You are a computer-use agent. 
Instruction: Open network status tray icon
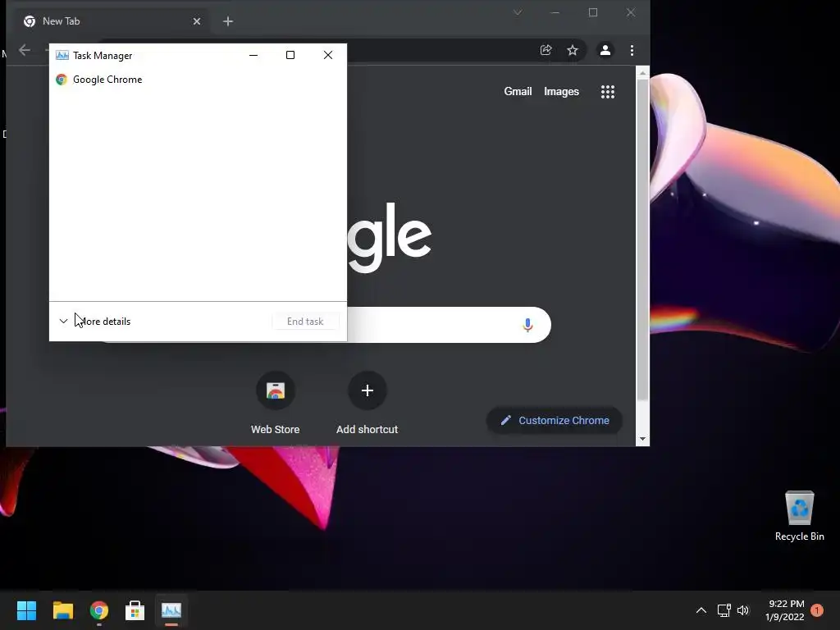click(x=724, y=610)
